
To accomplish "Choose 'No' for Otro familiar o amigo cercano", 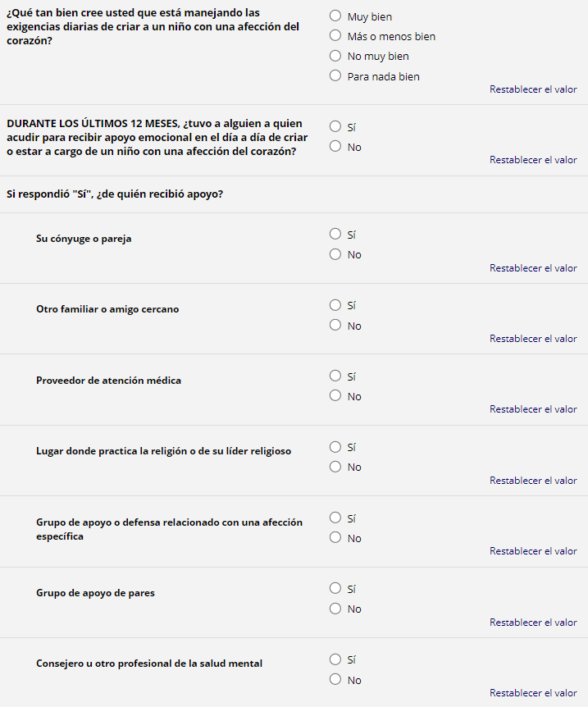I will click(x=335, y=325).
